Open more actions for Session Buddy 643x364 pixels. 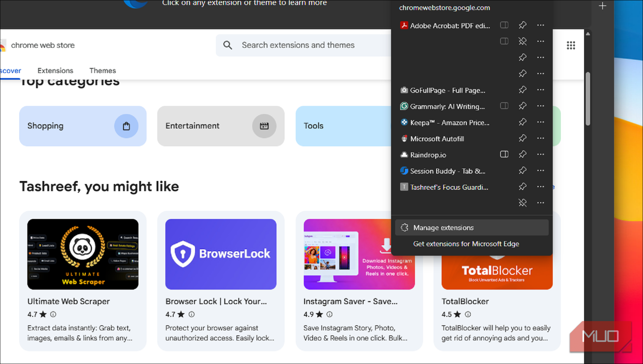541,171
